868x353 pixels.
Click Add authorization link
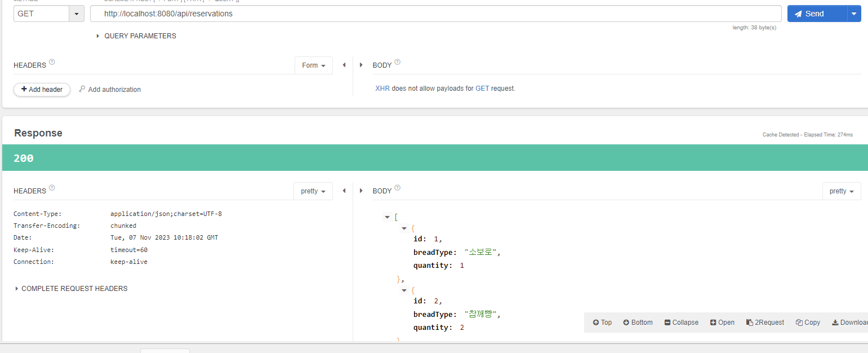[x=110, y=89]
